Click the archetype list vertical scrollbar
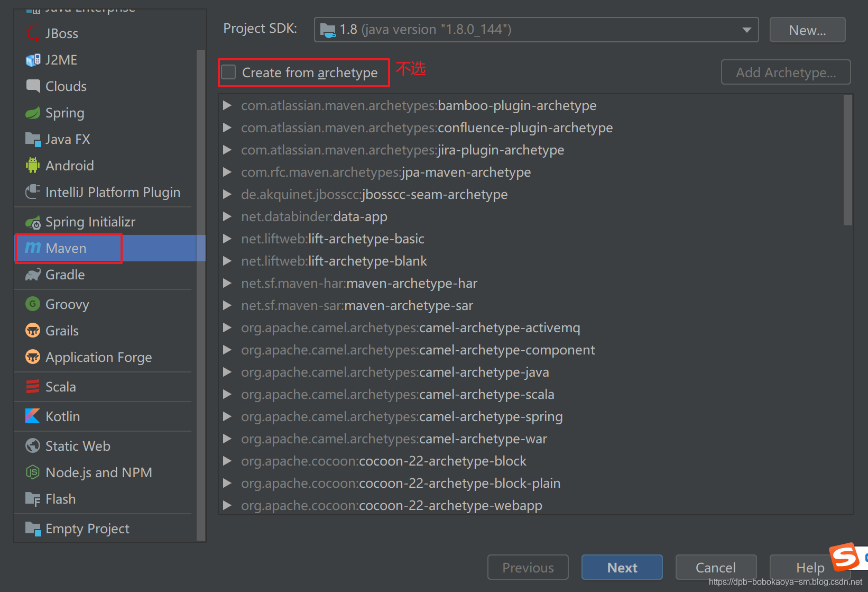The image size is (868, 592). point(848,160)
